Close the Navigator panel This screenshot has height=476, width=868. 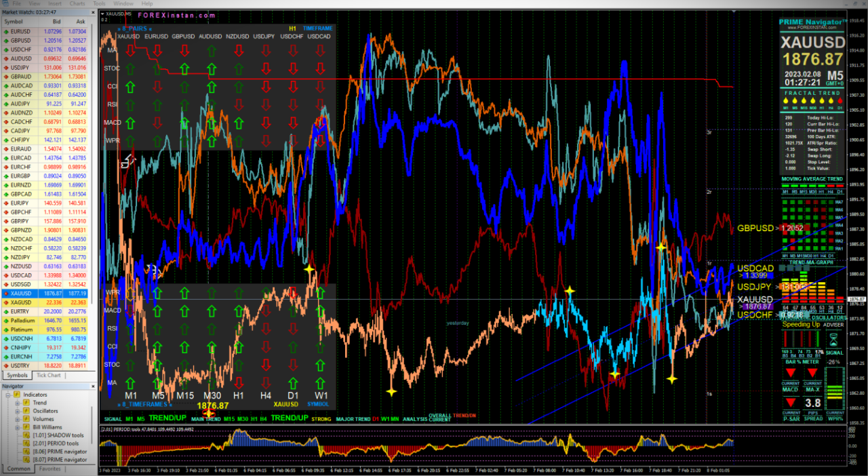[x=92, y=386]
